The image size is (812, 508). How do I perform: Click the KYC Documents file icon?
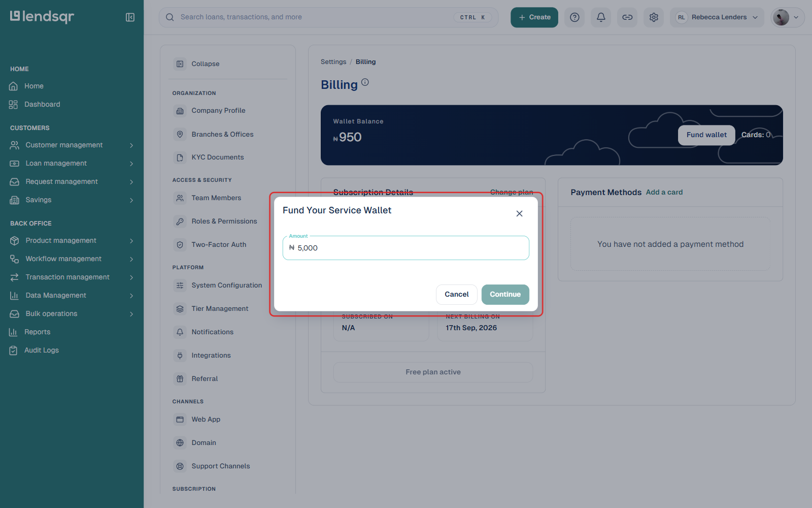pyautogui.click(x=180, y=157)
